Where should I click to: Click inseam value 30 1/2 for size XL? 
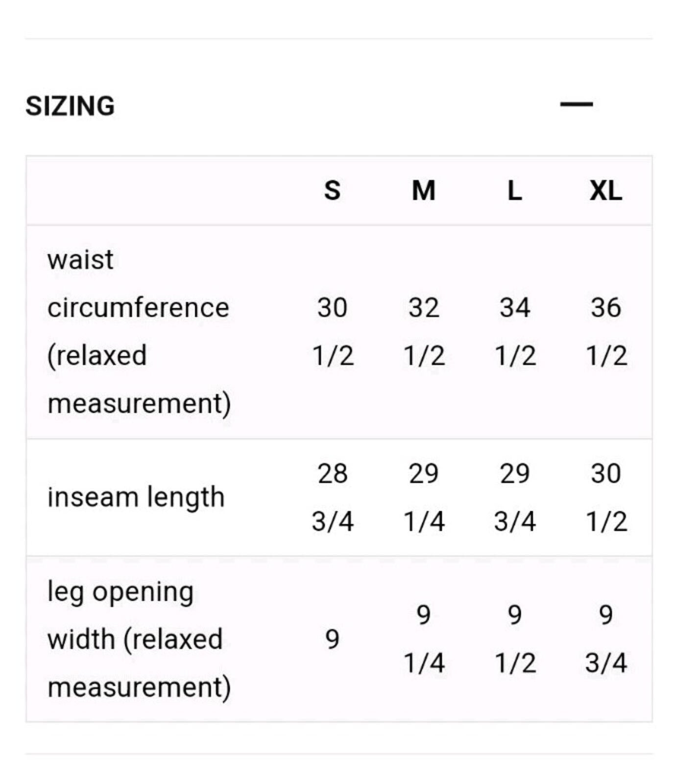pyautogui.click(x=606, y=497)
